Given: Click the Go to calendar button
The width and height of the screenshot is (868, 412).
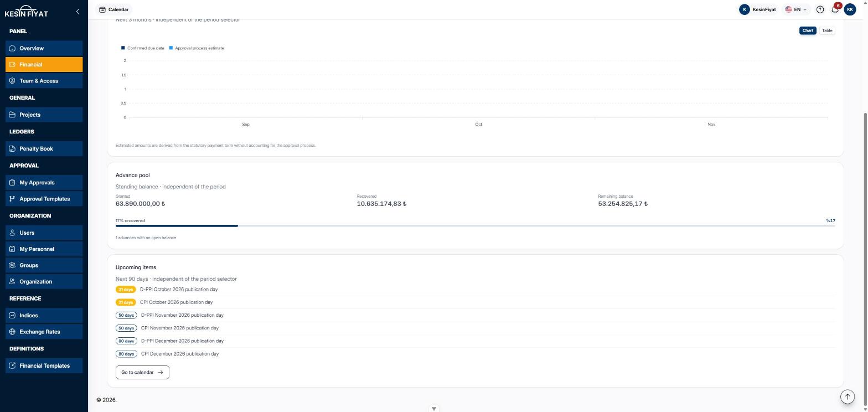Looking at the screenshot, I should (x=142, y=372).
